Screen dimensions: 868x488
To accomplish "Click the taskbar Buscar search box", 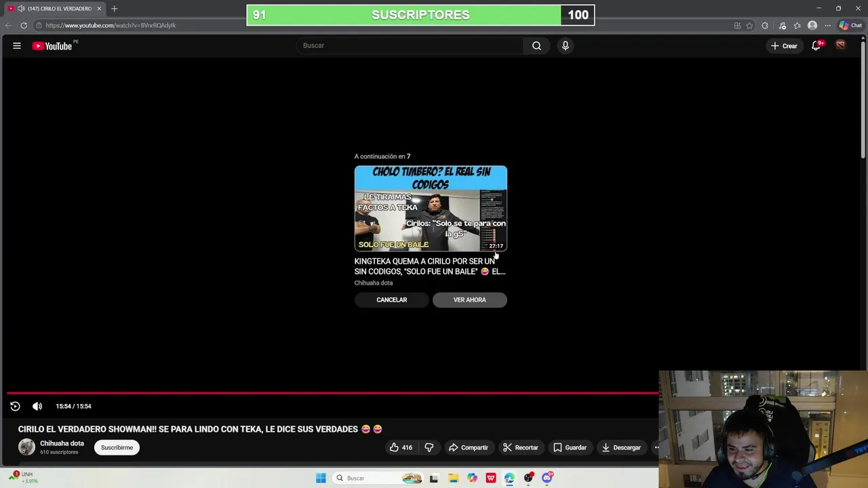I will coord(379,478).
